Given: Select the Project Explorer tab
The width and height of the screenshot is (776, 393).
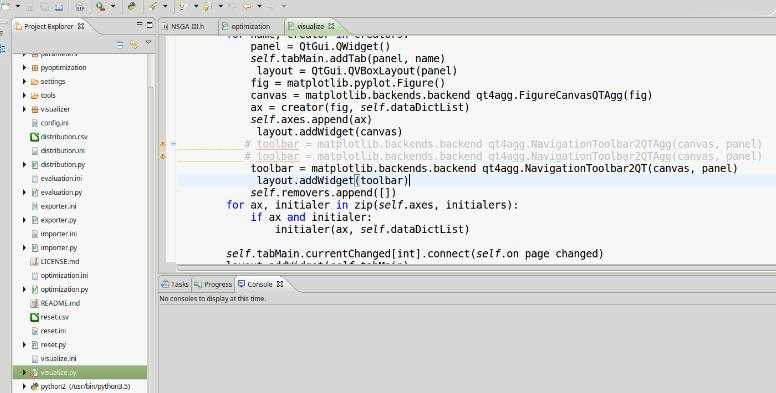Looking at the screenshot, I should (48, 26).
